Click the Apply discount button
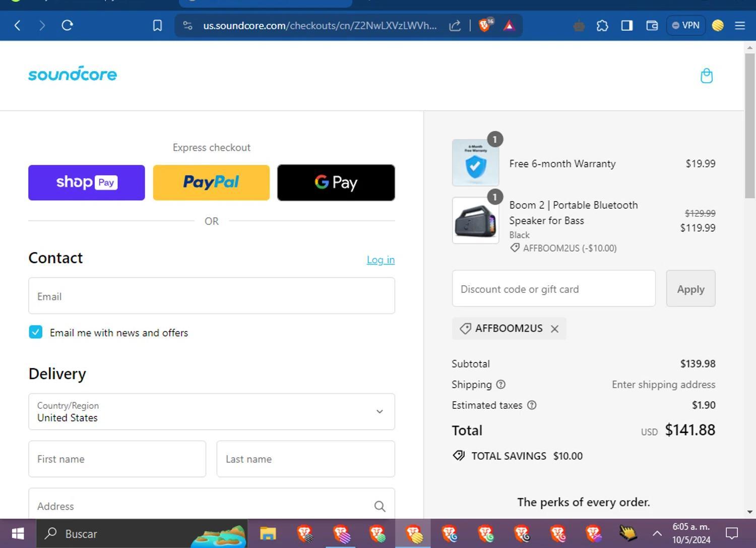Viewport: 756px width, 548px height. point(690,289)
